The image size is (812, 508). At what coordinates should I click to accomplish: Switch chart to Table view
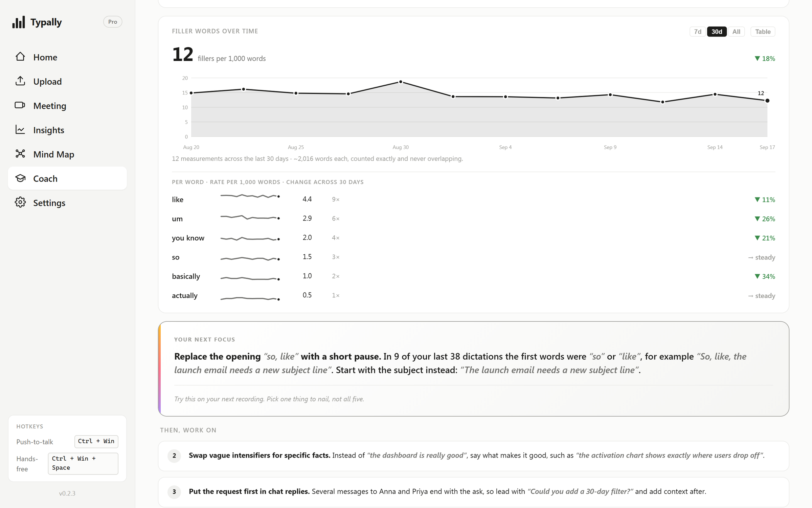[x=763, y=31]
